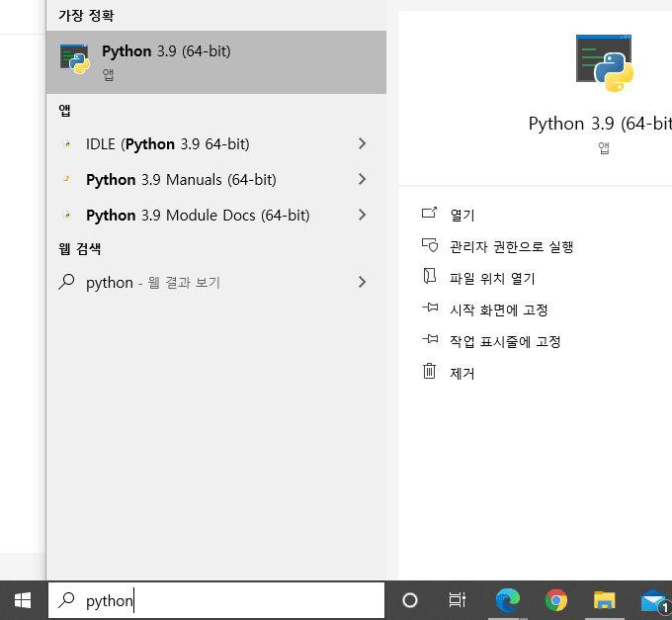Click the run-as-administrator shield icon
The image size is (672, 620).
430,245
